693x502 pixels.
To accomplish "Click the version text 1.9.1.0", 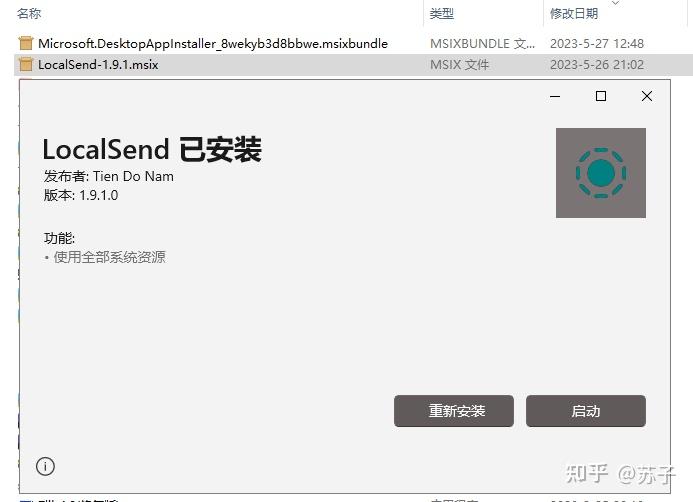I will [x=99, y=195].
